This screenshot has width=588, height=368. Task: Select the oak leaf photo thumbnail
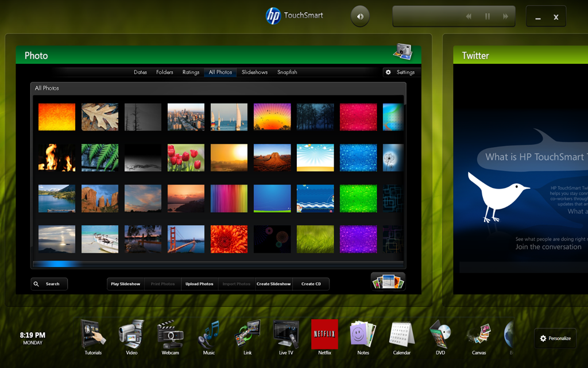coord(100,117)
